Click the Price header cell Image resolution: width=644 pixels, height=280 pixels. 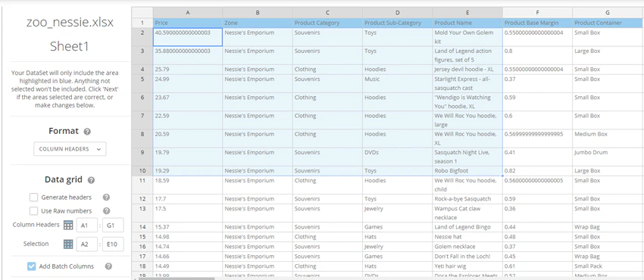(188, 23)
